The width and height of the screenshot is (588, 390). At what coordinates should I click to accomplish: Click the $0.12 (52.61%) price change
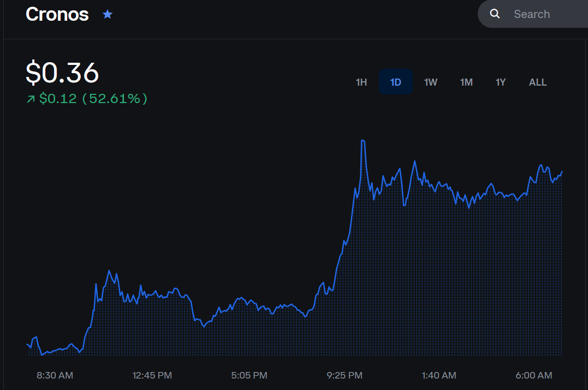pyautogui.click(x=93, y=99)
